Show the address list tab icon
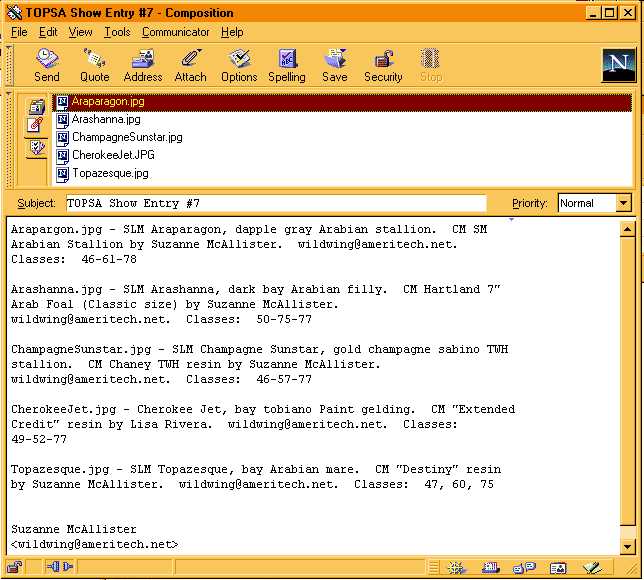This screenshot has width=644, height=580. coord(36,107)
